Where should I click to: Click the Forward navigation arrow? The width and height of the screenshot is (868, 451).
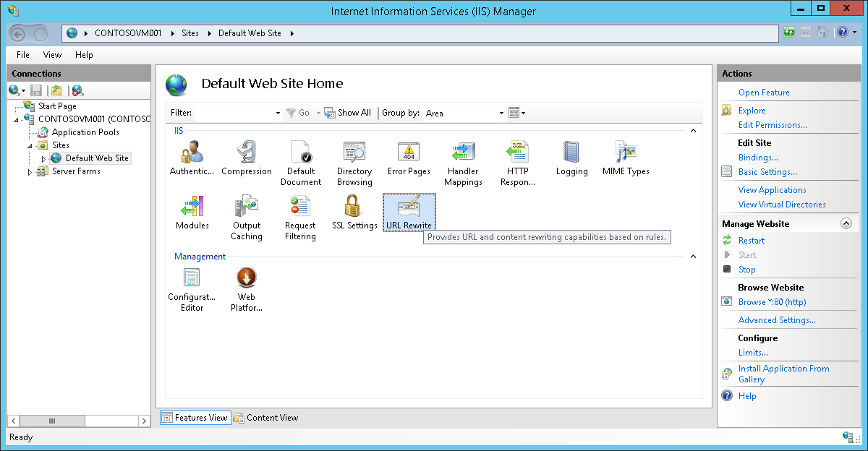click(41, 33)
